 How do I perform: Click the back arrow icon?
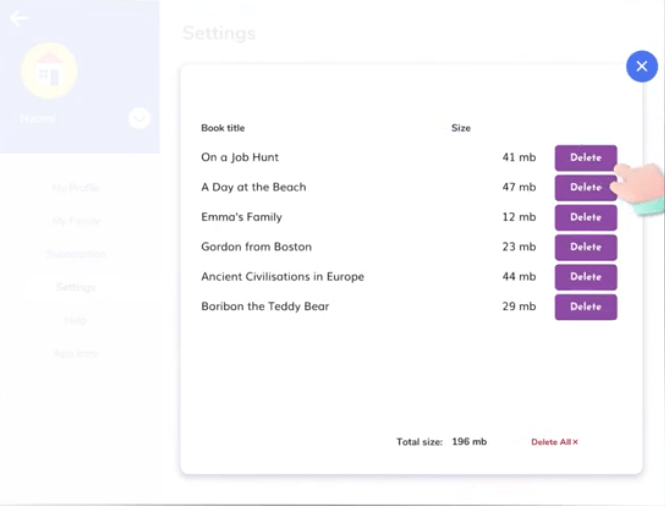[19, 18]
